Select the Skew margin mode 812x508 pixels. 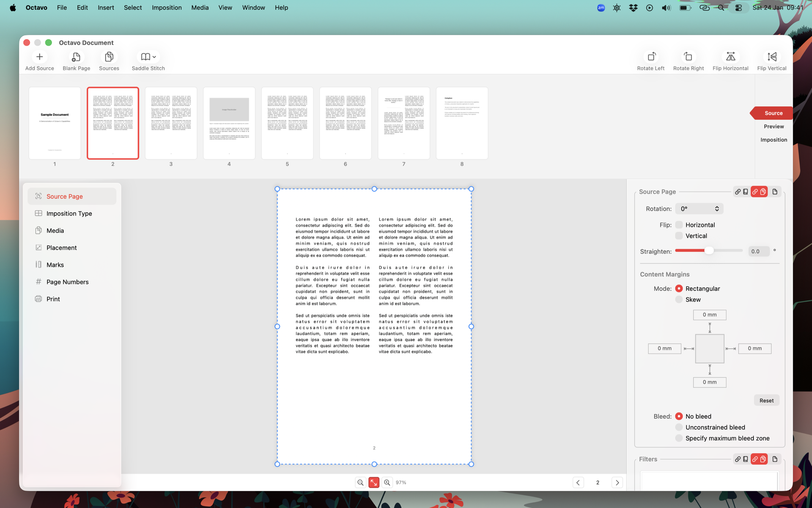pyautogui.click(x=679, y=299)
